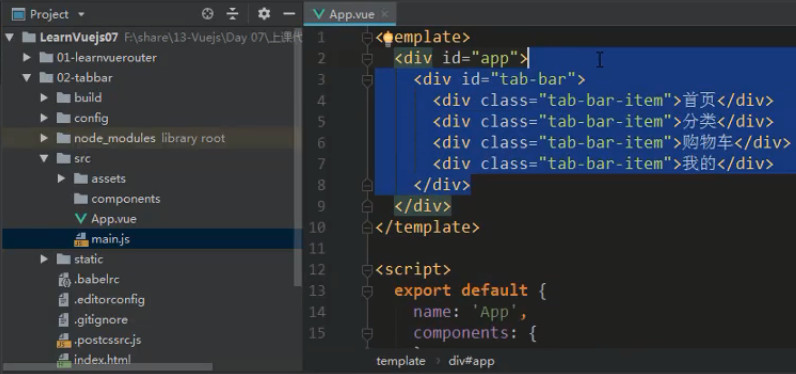Expand the static folder

click(44, 259)
